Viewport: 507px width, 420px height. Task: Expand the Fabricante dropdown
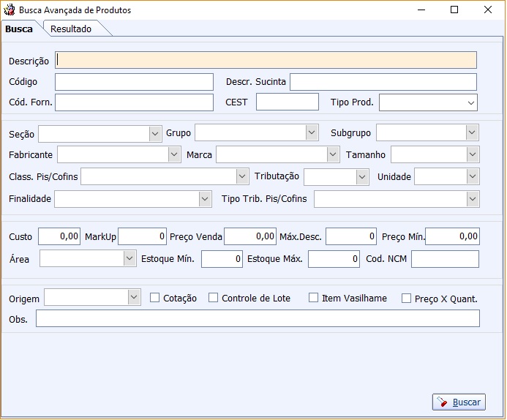174,154
